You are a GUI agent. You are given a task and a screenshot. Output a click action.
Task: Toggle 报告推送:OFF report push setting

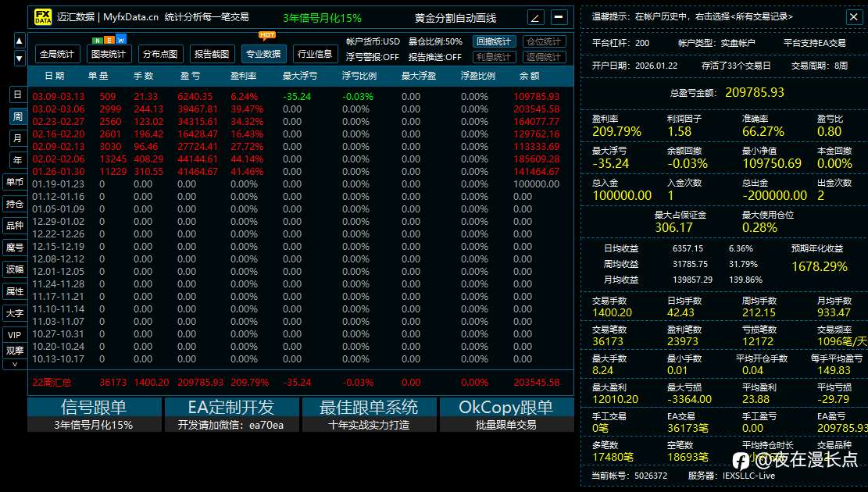coord(435,57)
